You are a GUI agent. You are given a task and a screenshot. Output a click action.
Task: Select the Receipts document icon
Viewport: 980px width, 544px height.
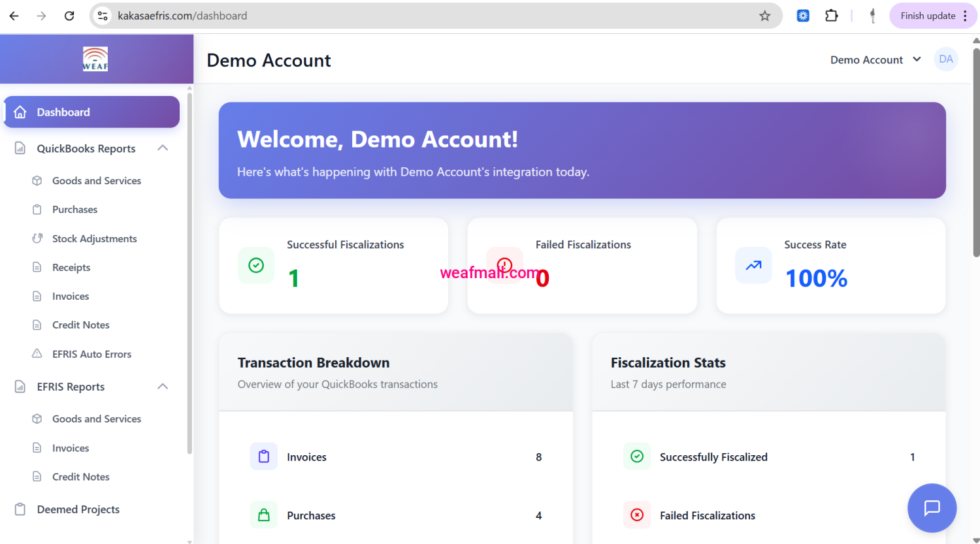[38, 267]
